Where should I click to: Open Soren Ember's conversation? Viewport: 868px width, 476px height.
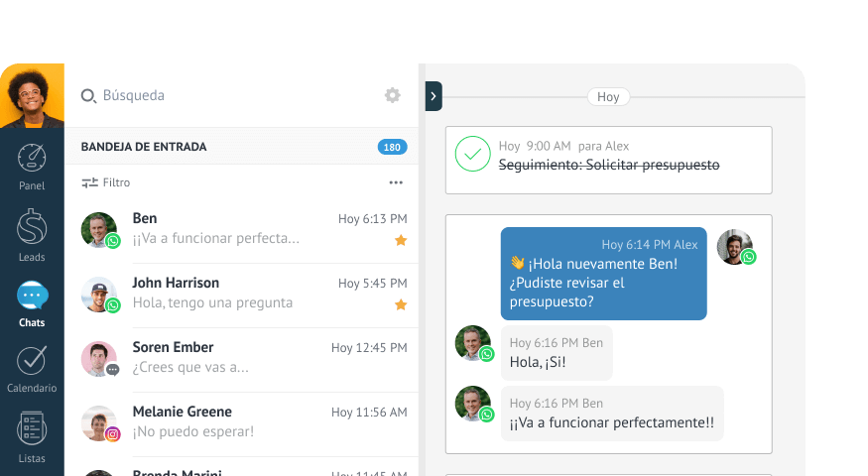click(x=244, y=359)
